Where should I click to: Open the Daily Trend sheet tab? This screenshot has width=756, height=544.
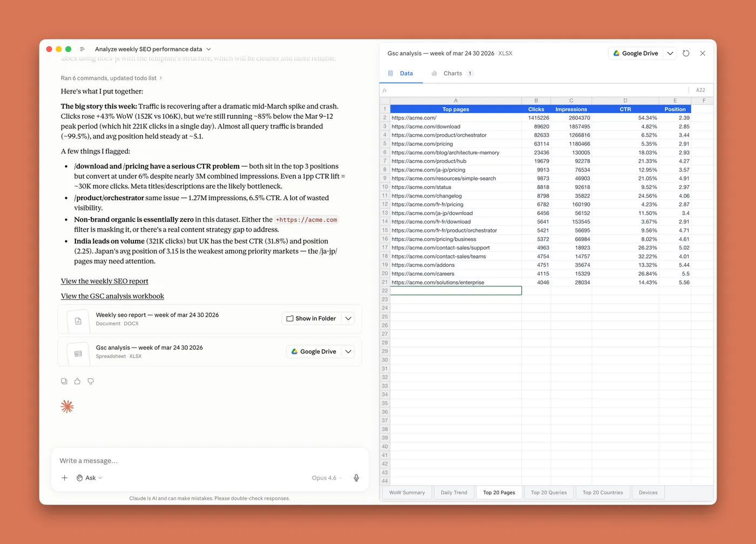pos(454,493)
